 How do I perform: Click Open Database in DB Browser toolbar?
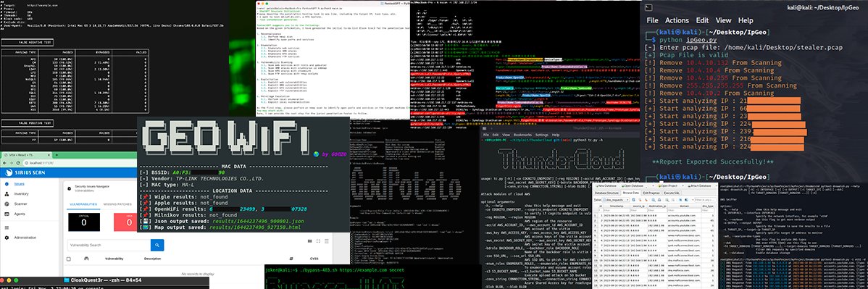pos(633,186)
